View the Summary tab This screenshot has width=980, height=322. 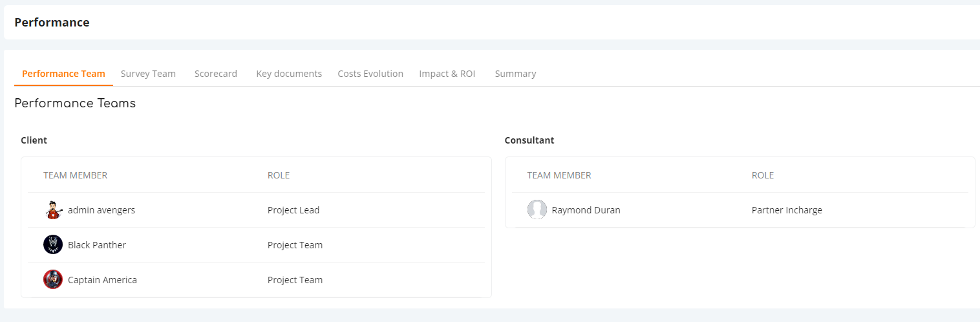[515, 74]
